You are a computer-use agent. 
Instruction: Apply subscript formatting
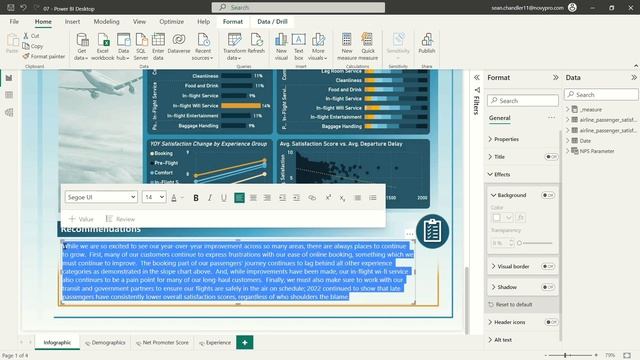342,198
